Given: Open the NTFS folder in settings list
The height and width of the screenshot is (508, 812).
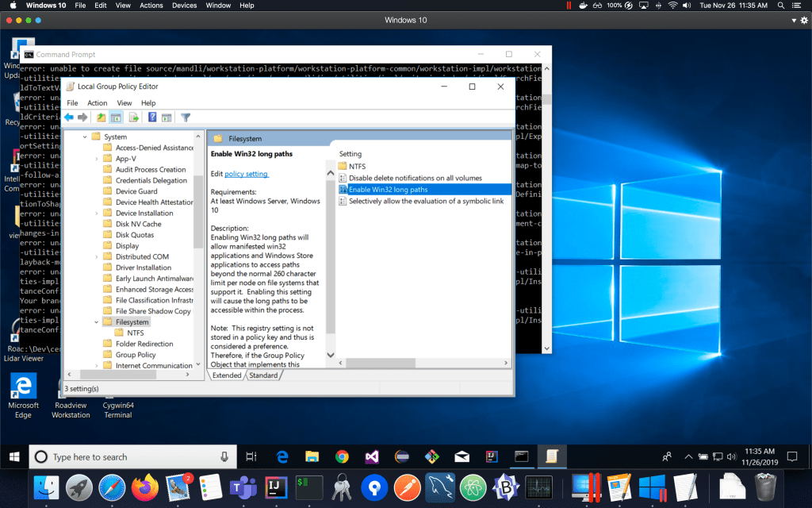Looking at the screenshot, I should click(357, 166).
